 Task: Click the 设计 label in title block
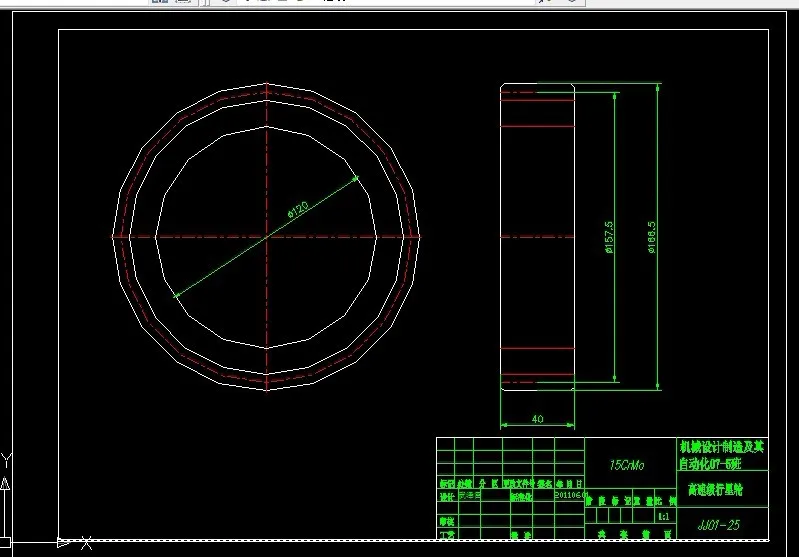(x=446, y=496)
